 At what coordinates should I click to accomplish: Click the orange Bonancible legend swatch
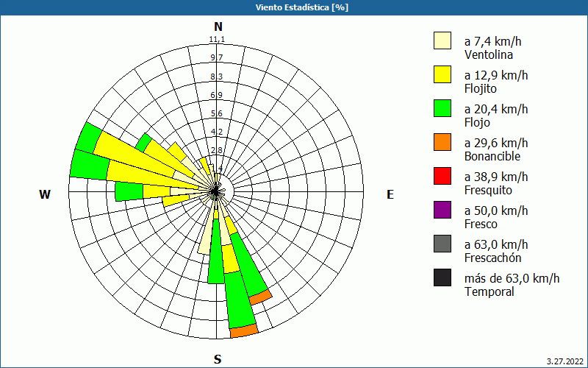[x=442, y=142]
